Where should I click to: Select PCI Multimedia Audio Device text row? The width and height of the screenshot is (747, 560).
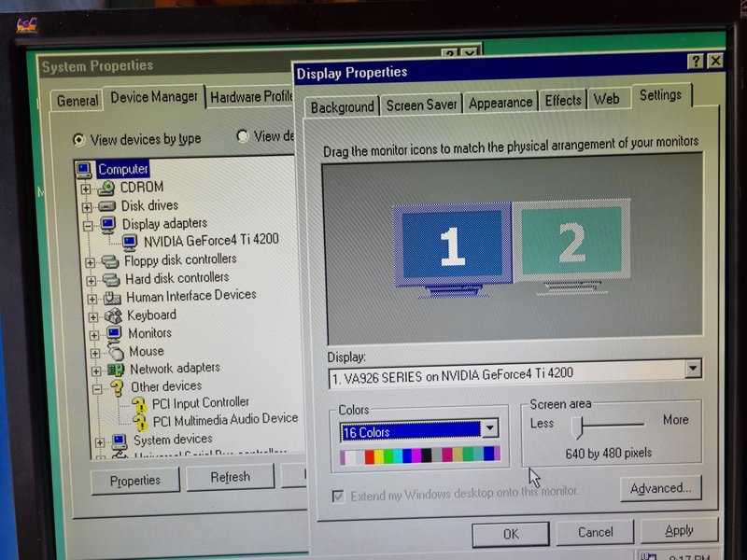pos(225,420)
